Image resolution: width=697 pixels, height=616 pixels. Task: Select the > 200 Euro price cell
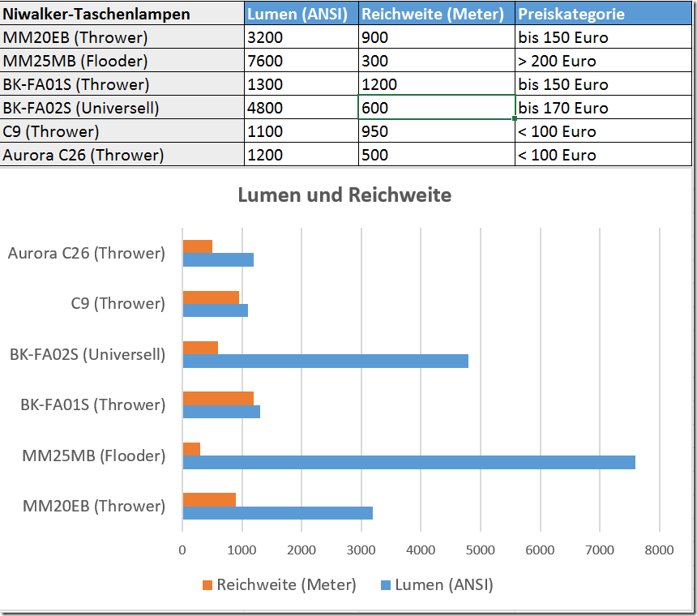[x=603, y=61]
